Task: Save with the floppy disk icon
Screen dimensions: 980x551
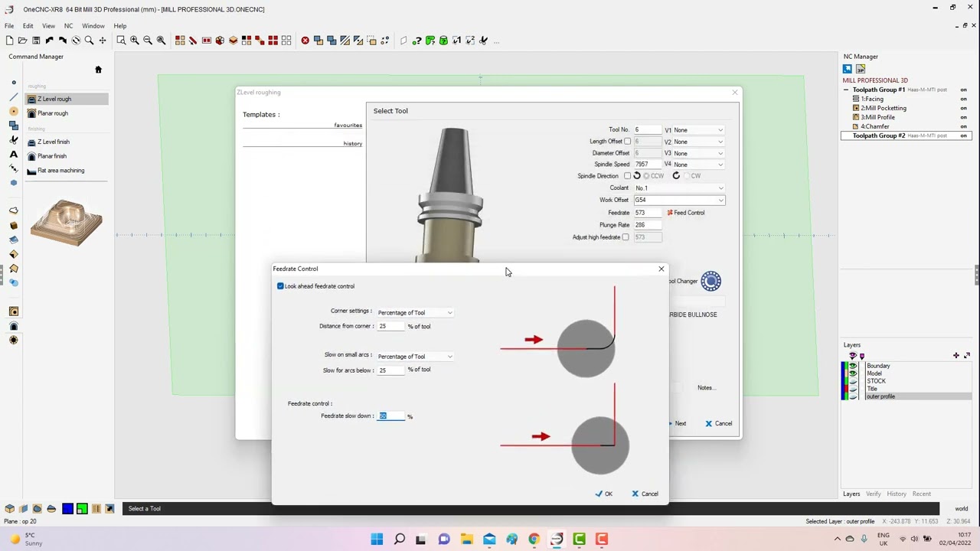Action: [x=36, y=40]
